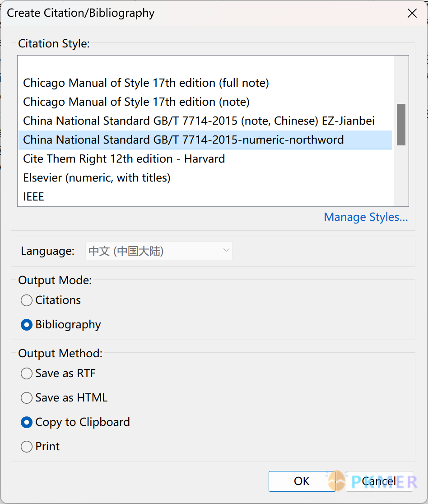Close the Create Citation/Bibliography dialog

(x=412, y=13)
